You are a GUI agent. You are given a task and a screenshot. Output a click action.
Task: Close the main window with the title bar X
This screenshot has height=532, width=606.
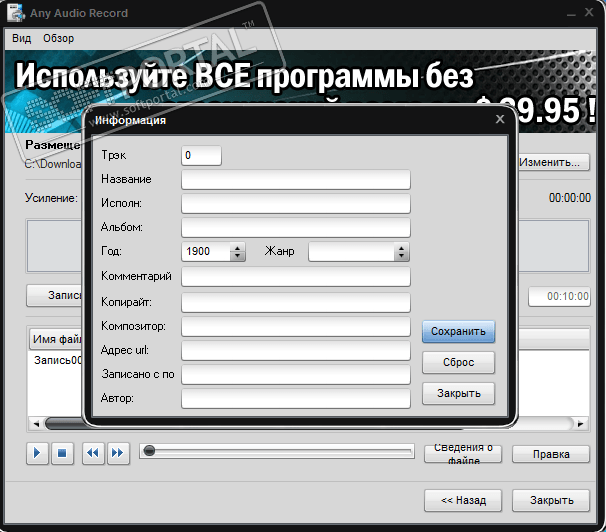pos(589,12)
